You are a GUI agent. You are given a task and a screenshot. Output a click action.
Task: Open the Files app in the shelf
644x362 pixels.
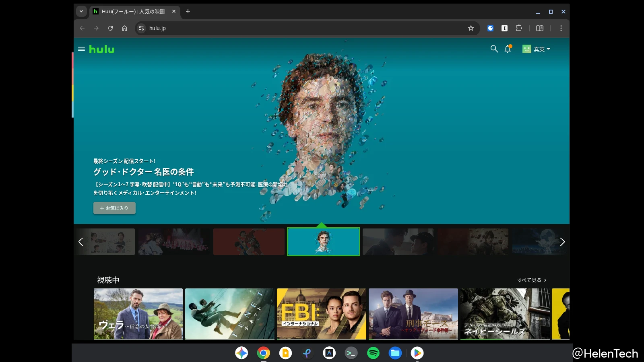click(395, 353)
